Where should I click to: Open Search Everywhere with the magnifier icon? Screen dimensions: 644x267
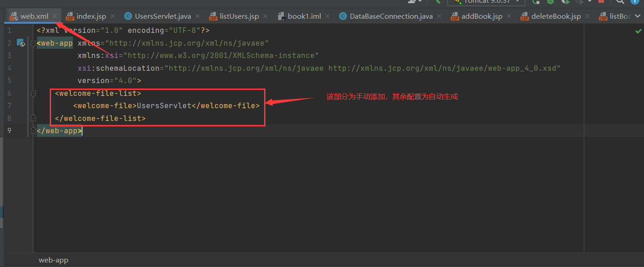click(619, 2)
